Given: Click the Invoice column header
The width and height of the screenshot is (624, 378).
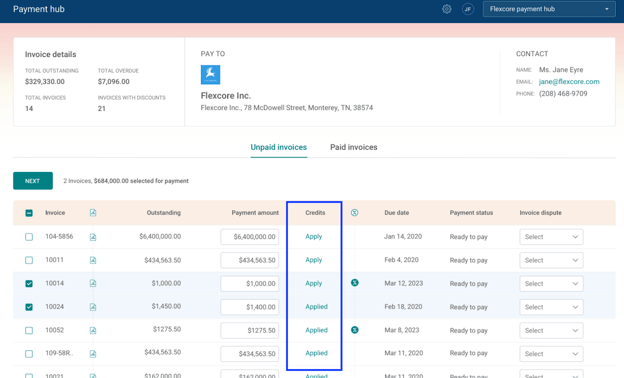Looking at the screenshot, I should [x=55, y=212].
